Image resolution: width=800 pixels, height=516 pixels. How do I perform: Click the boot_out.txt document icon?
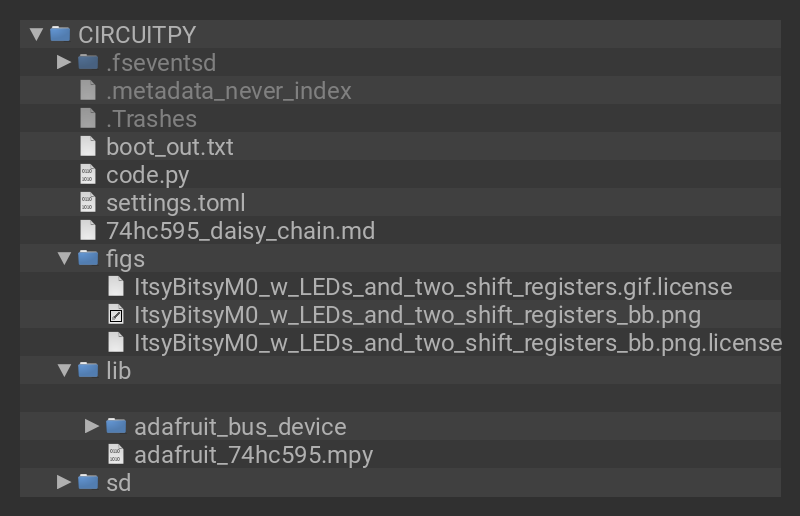pos(88,147)
